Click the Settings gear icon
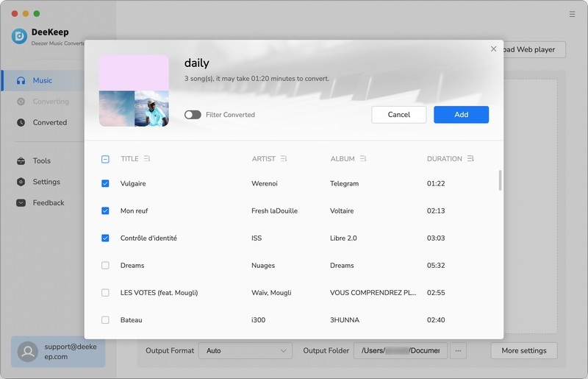Image resolution: width=588 pixels, height=379 pixels. pos(21,182)
